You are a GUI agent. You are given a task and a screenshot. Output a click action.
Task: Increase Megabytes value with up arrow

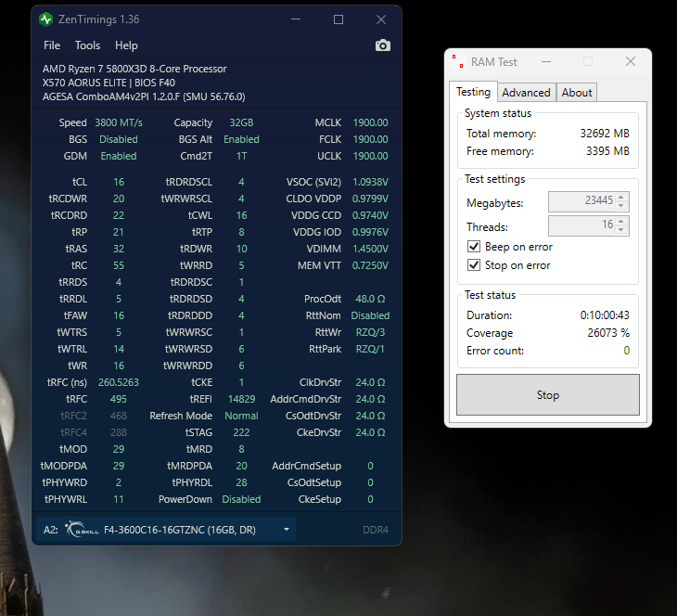coord(620,197)
